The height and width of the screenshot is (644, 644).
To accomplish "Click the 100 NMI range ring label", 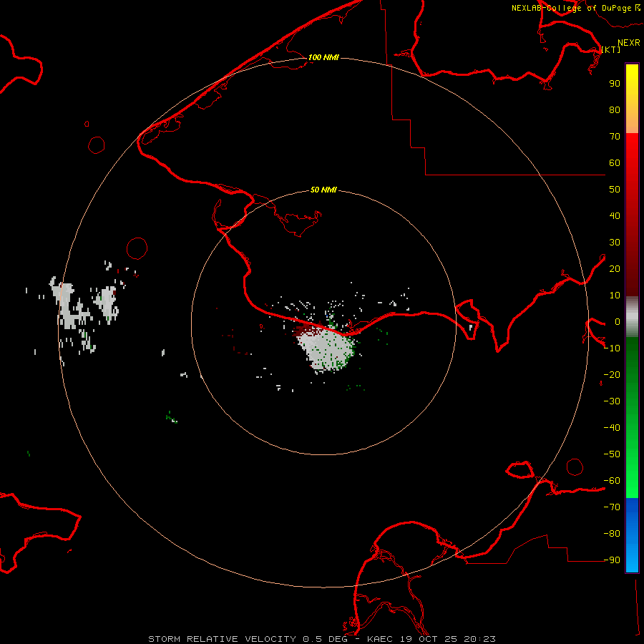I will click(x=323, y=57).
